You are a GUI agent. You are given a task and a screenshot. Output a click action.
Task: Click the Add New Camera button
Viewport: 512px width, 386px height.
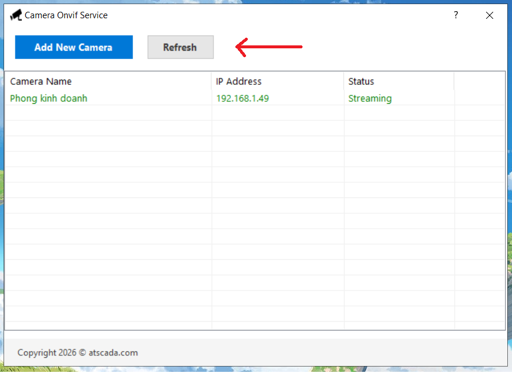pos(74,47)
